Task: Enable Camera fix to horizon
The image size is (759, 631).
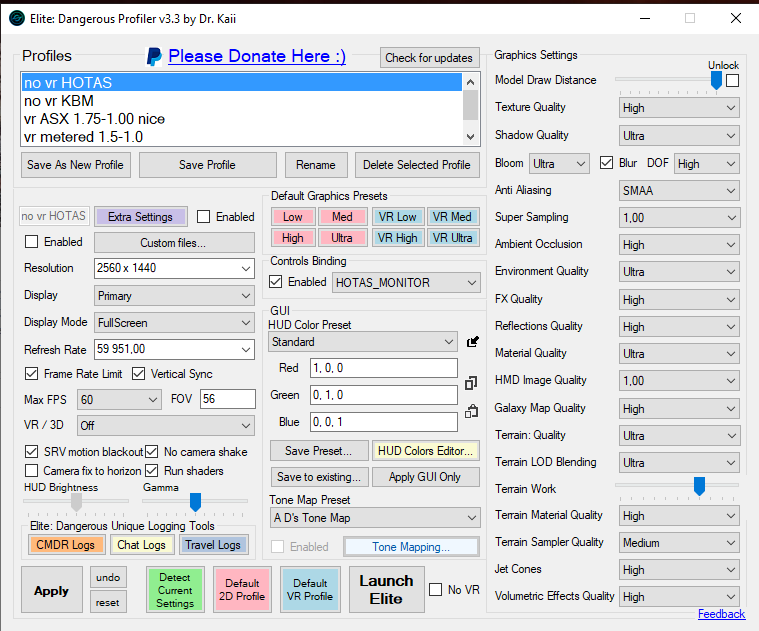Action: (31, 470)
